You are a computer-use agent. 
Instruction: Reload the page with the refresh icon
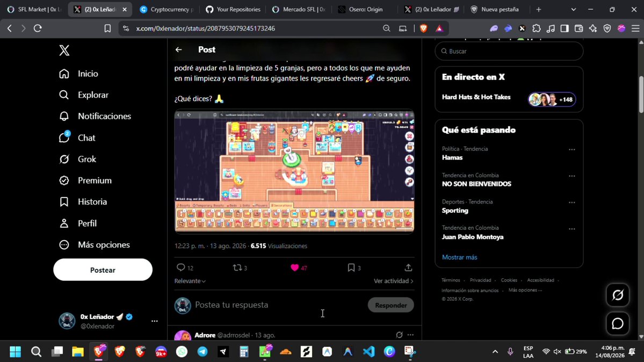point(38,28)
